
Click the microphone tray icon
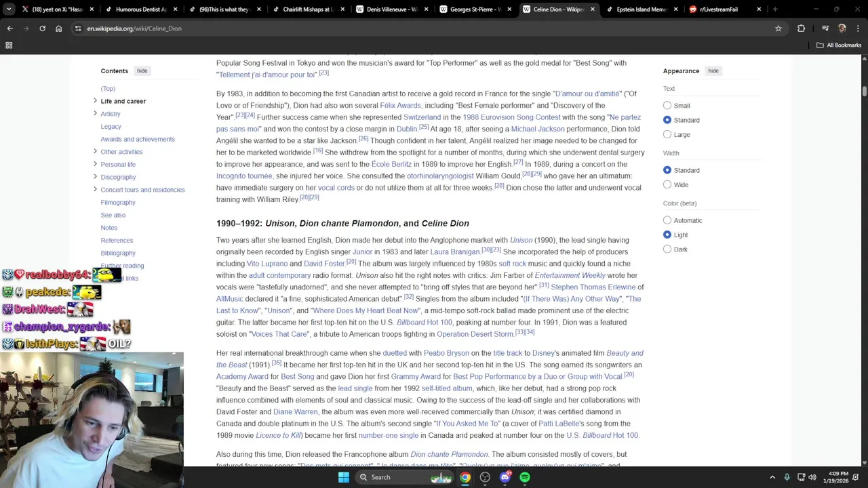click(787, 477)
